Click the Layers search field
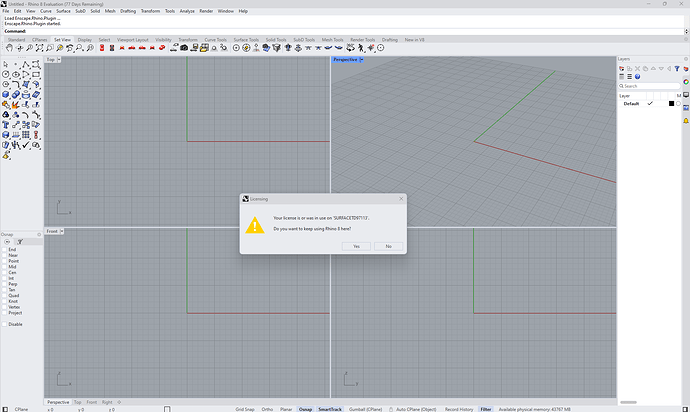Screen dimensions: 690x412 (650, 86)
